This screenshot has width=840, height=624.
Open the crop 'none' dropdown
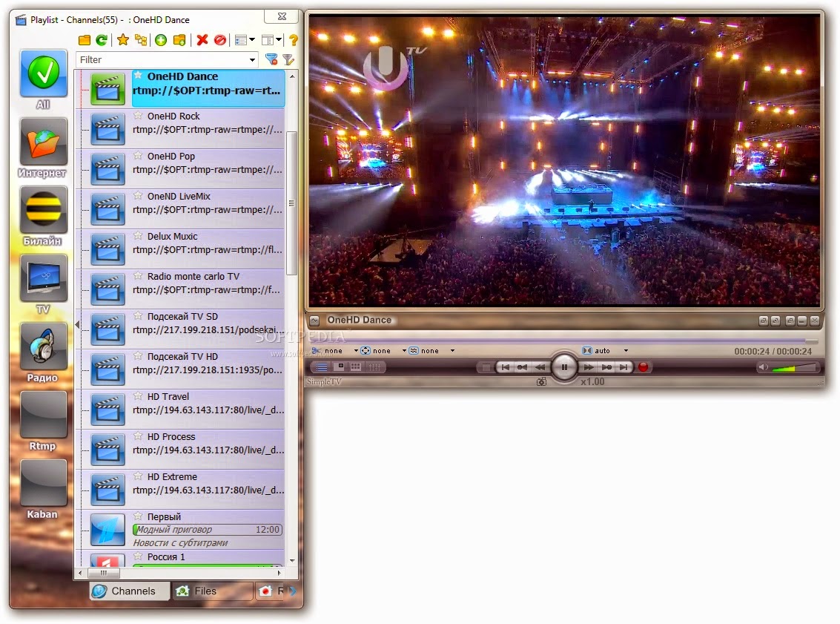pos(356,351)
